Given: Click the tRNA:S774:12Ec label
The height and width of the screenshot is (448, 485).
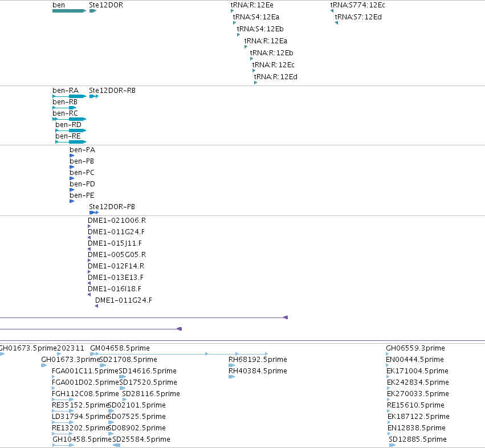Looking at the screenshot, I should (x=357, y=5).
